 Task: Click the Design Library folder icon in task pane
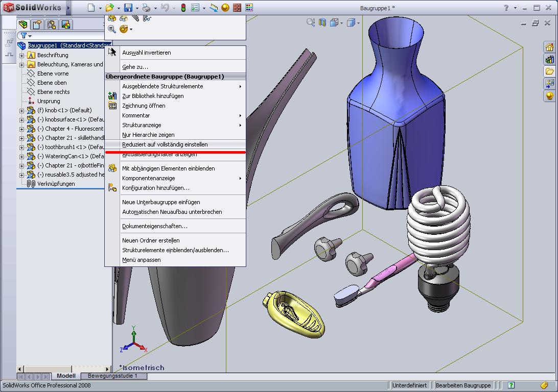click(x=549, y=71)
